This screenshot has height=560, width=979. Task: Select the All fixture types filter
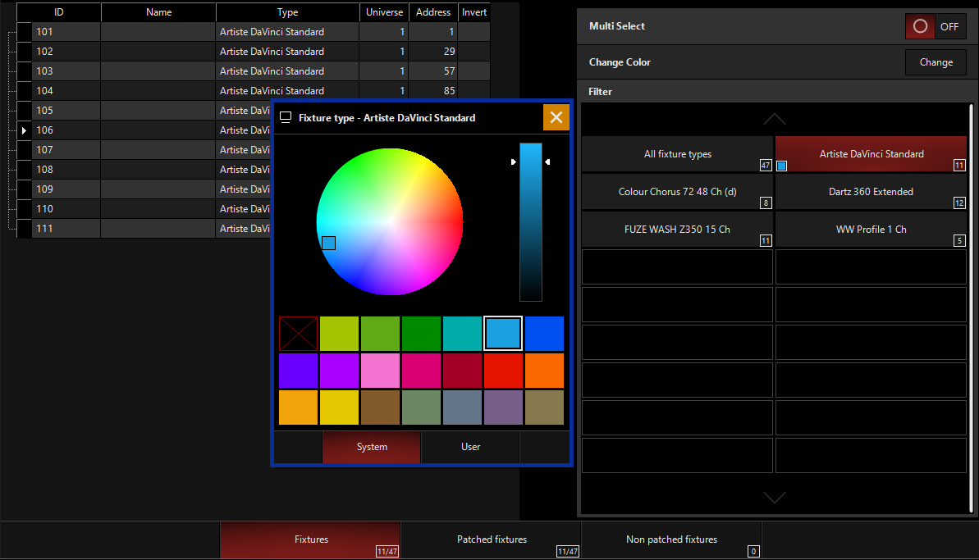point(677,153)
